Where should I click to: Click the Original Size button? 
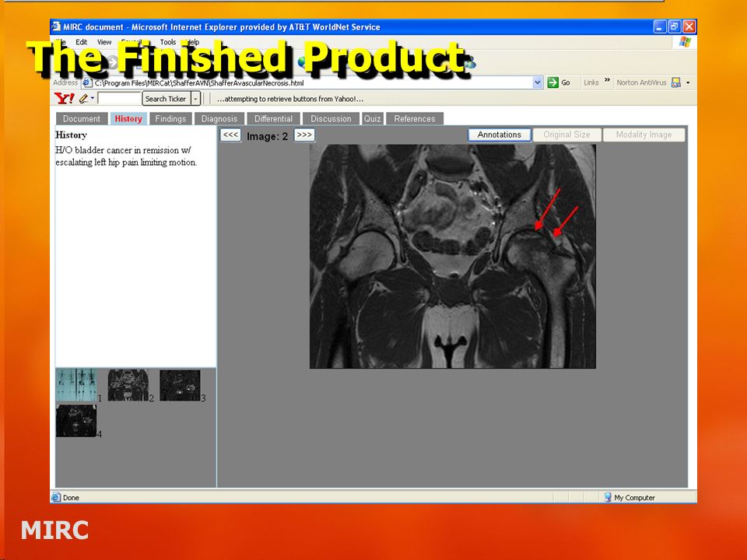click(566, 135)
